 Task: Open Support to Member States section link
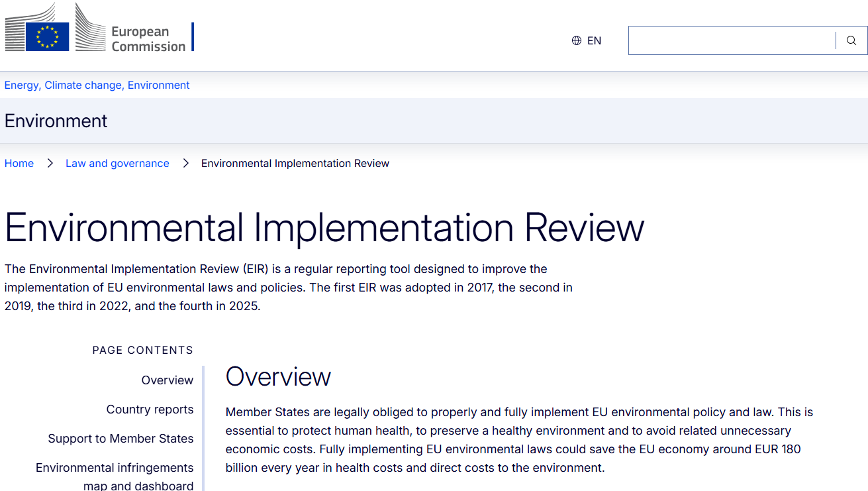(121, 439)
